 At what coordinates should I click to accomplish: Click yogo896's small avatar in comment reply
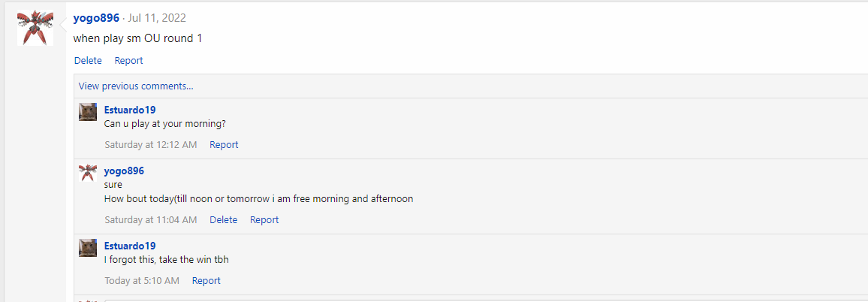88,173
